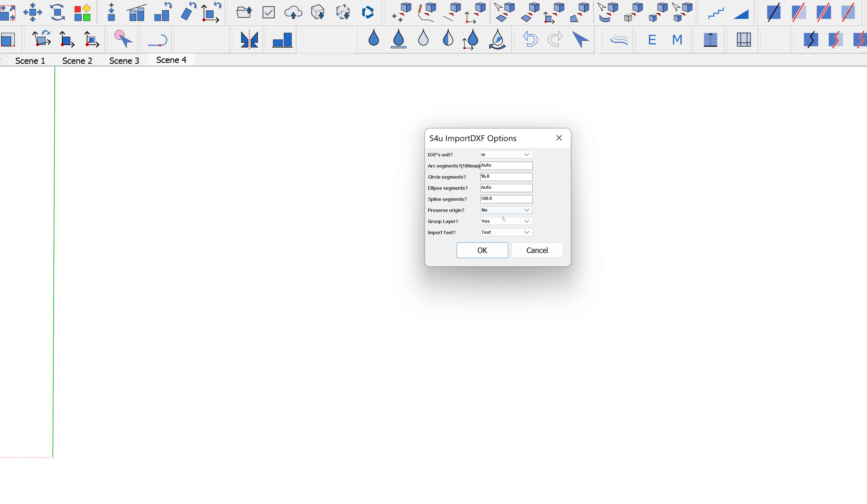Viewport: 867px width, 504px height.
Task: Expand the Preserve origin dropdown
Action: [x=526, y=209]
